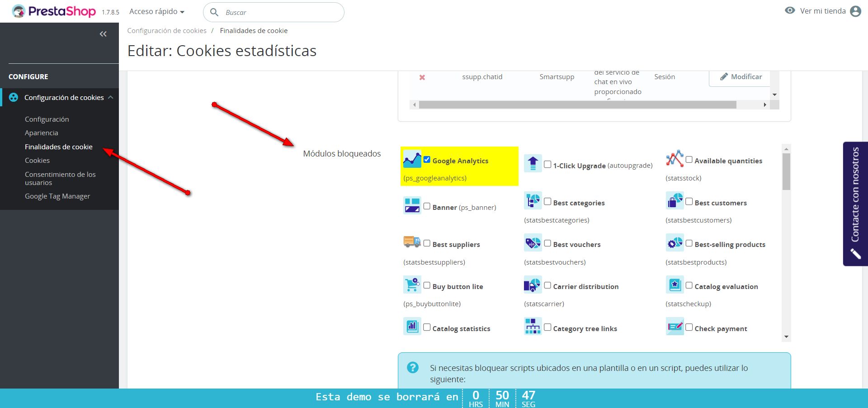Check the Carrier distribution checkbox
The width and height of the screenshot is (868, 408).
click(547, 285)
